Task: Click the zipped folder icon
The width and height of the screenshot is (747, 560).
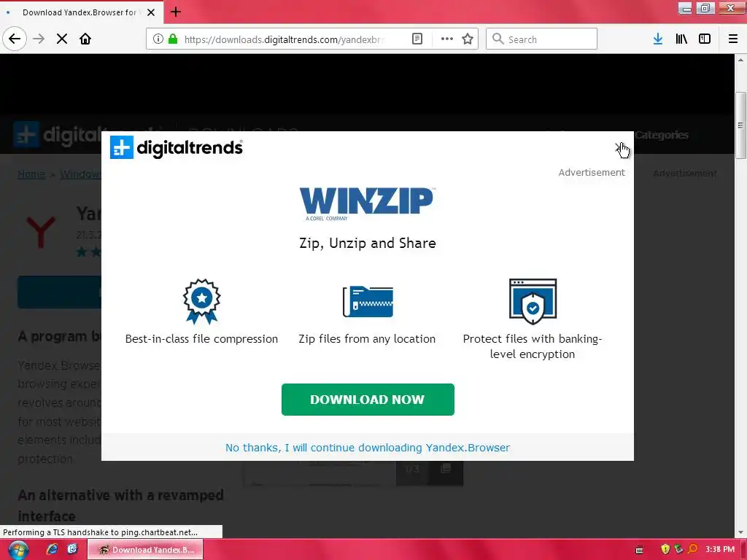Action: tap(368, 301)
